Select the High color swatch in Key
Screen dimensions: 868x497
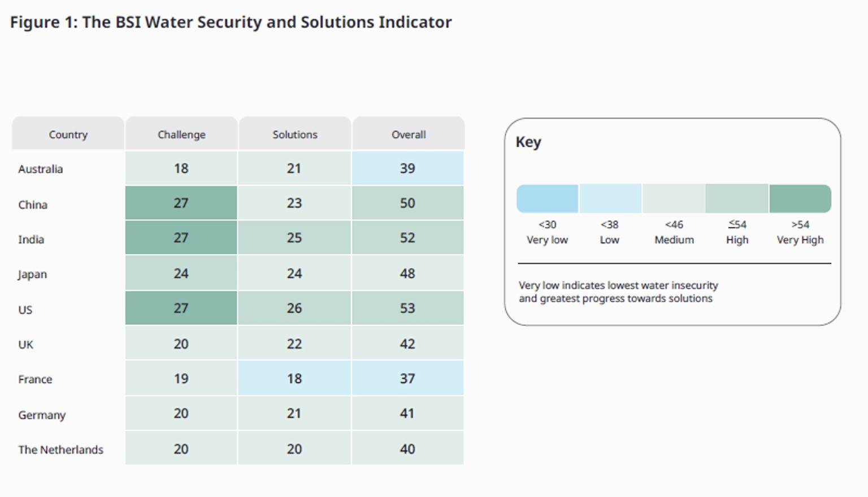[737, 199]
